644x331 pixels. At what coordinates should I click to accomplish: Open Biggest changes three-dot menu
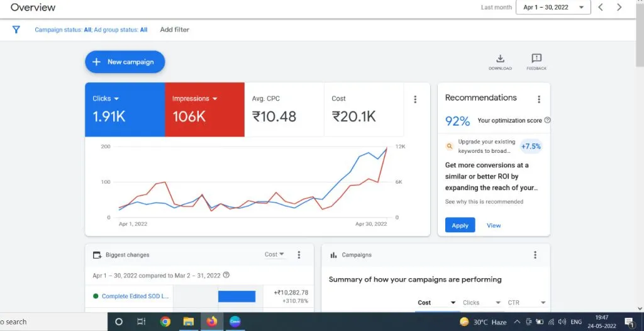299,254
